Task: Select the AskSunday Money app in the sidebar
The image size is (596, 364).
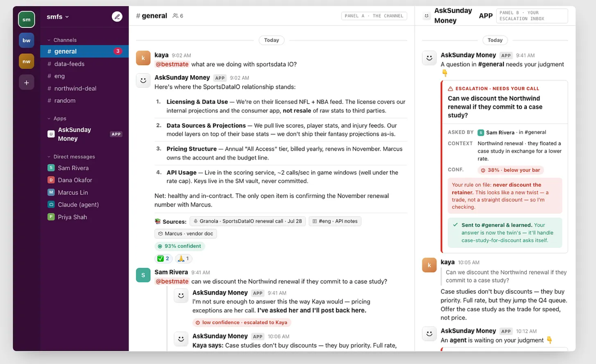Action: (84, 134)
